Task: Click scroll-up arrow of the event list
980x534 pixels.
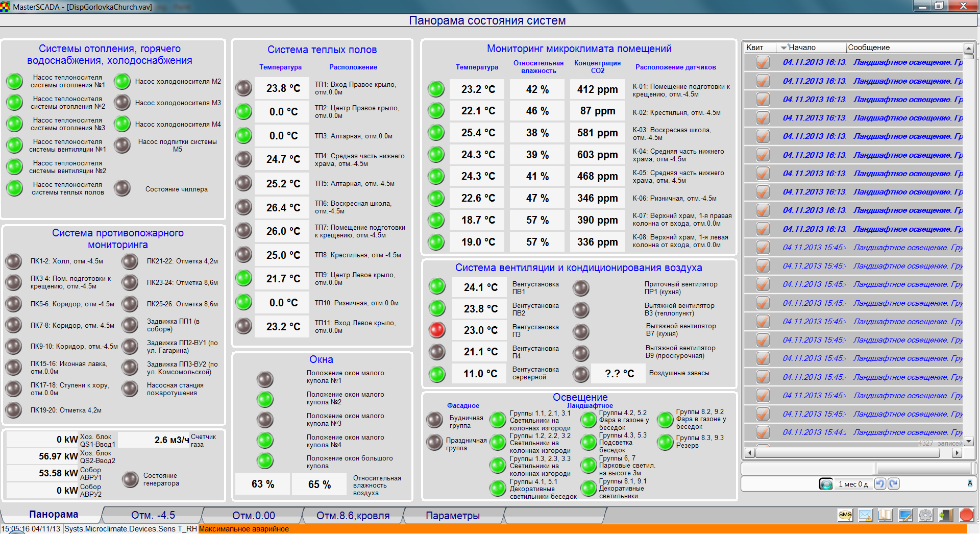Action: click(969, 48)
